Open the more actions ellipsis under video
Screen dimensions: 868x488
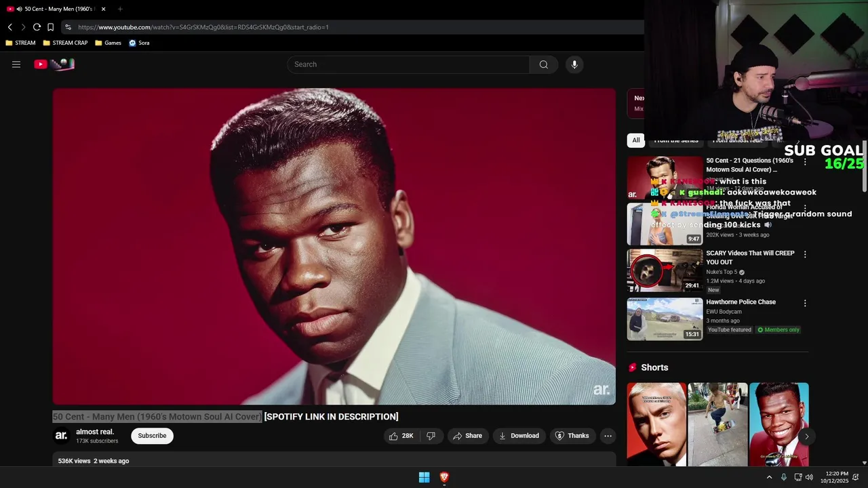608,436
